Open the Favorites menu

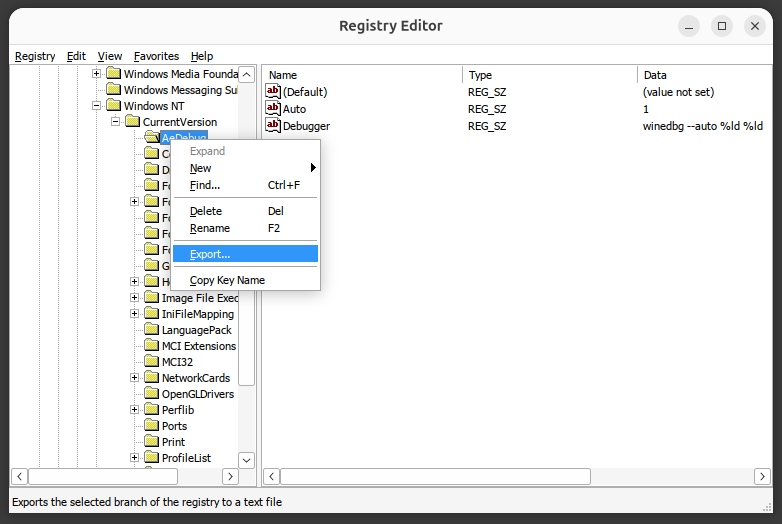156,56
